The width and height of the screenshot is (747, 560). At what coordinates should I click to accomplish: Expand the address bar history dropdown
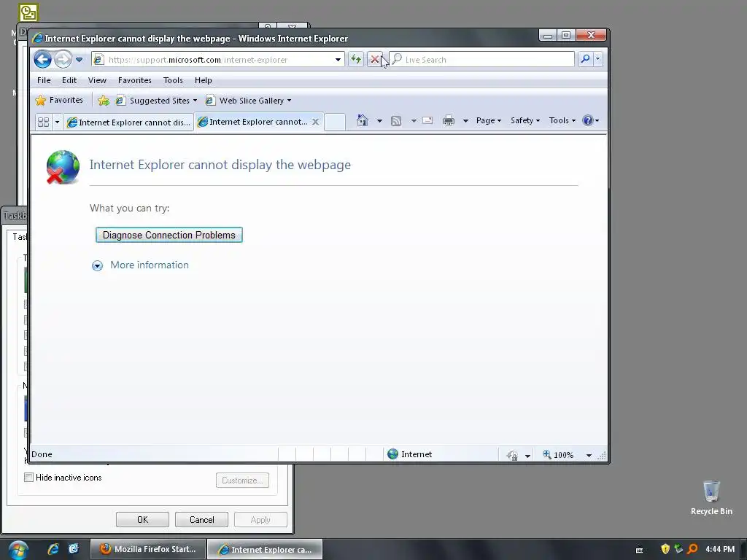(338, 60)
